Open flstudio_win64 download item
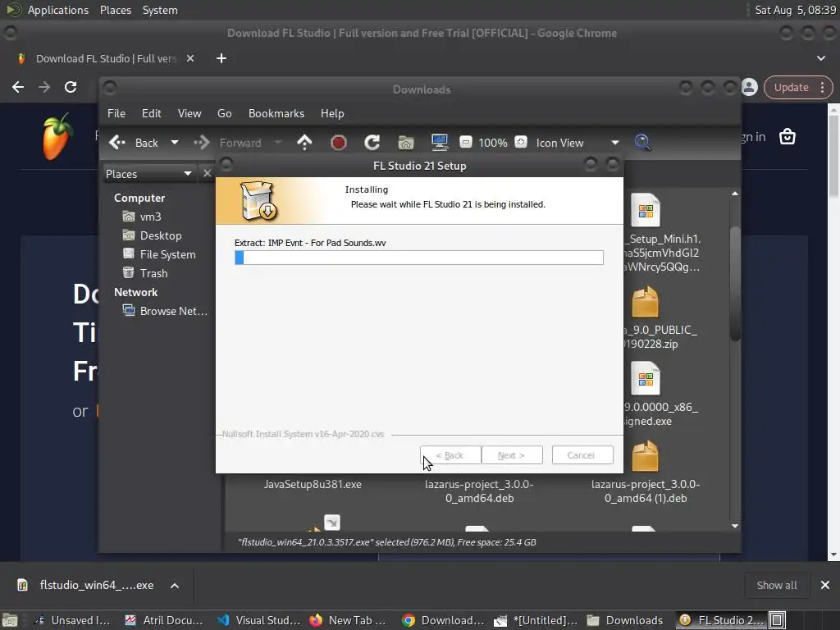The height and width of the screenshot is (630, 840). click(85, 586)
